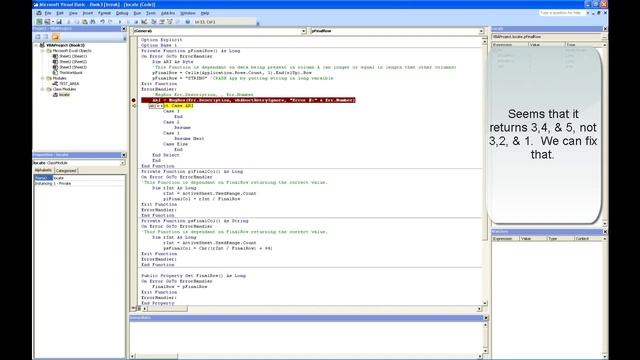Close the Watches window panel
Image resolution: width=640 pixels, height=360 pixels.
(x=605, y=231)
